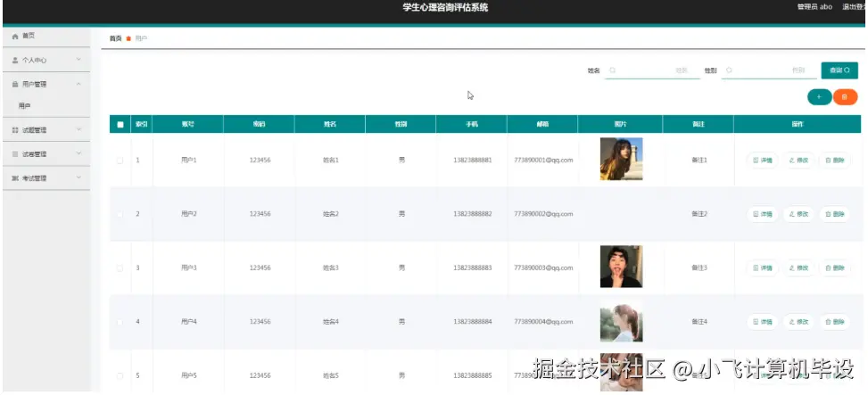Click the 索引 column header
Screen dimensions: 868x395
point(142,125)
